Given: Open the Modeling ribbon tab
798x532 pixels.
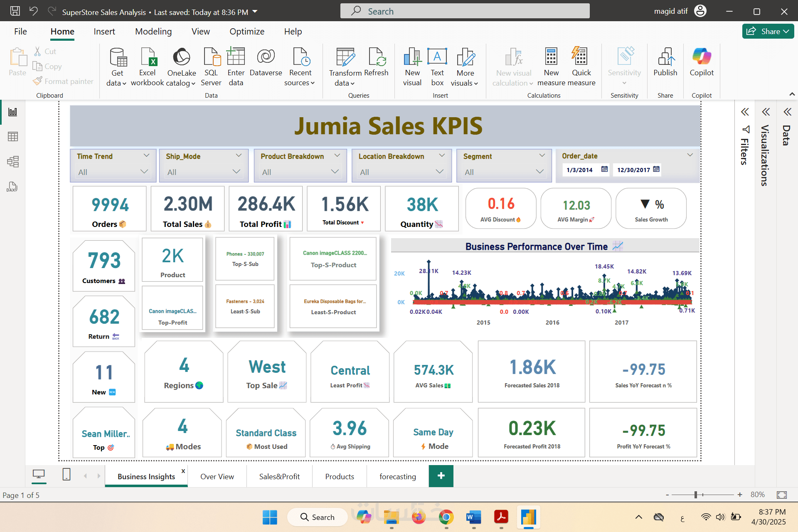Looking at the screenshot, I should (x=153, y=32).
